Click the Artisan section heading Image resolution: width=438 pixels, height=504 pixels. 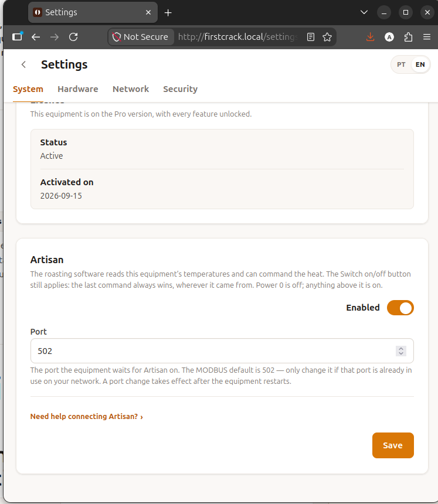(x=47, y=260)
